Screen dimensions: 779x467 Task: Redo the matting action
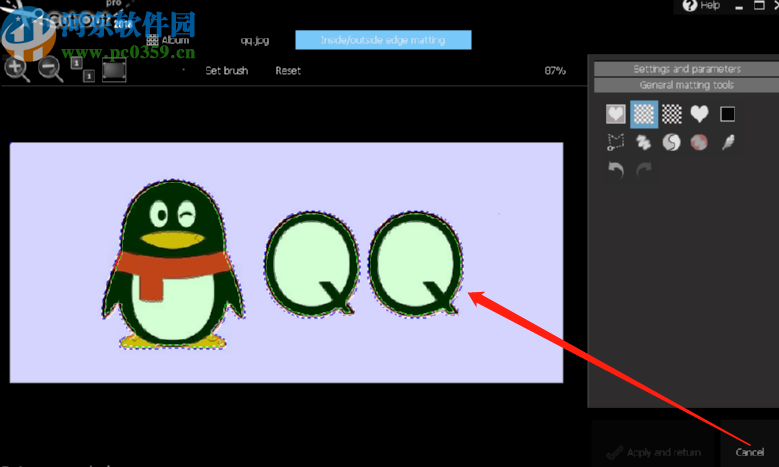[x=644, y=170]
